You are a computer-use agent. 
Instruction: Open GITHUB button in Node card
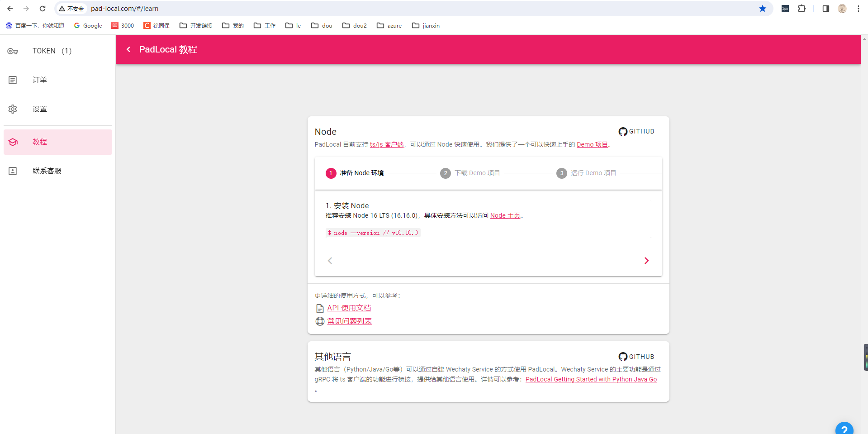(637, 131)
